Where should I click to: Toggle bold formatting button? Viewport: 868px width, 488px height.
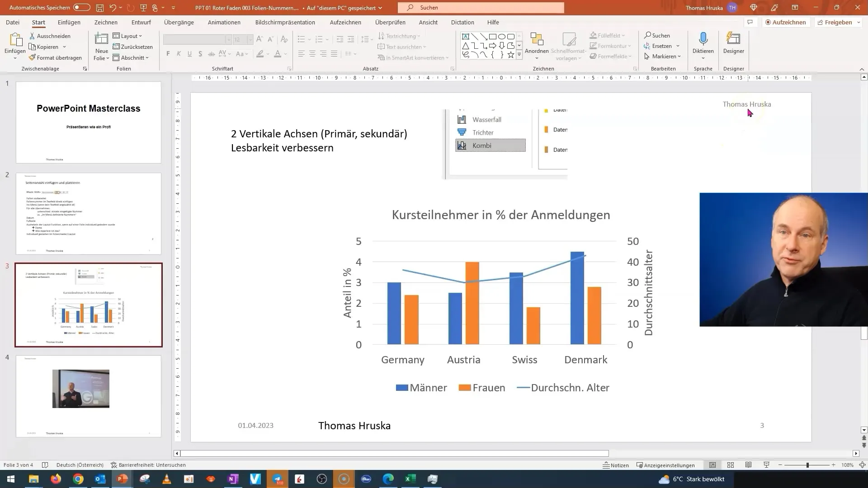(169, 54)
